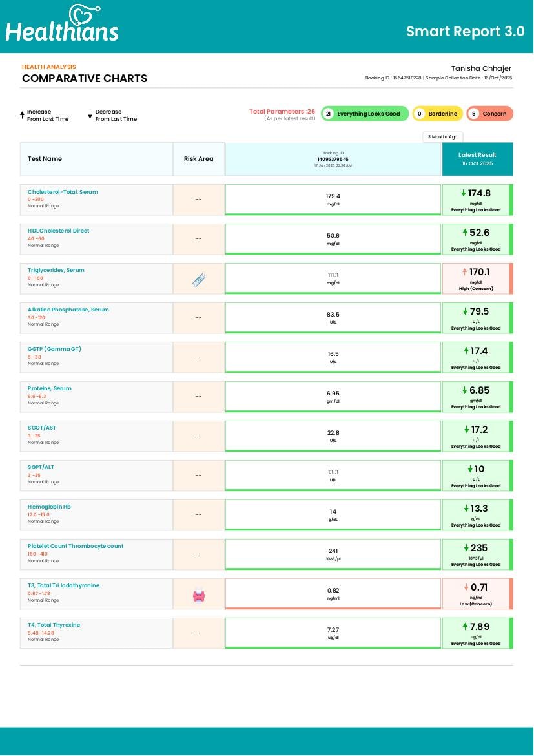Click the previous booking ID header cell
534x756 pixels.
333,159
